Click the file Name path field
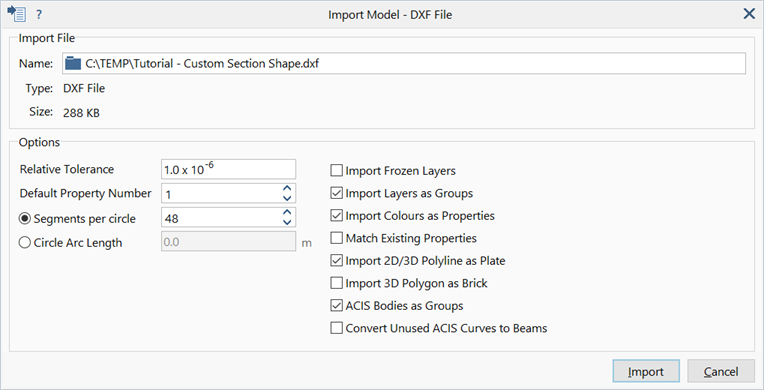Screen dimensions: 764x390 pos(404,63)
